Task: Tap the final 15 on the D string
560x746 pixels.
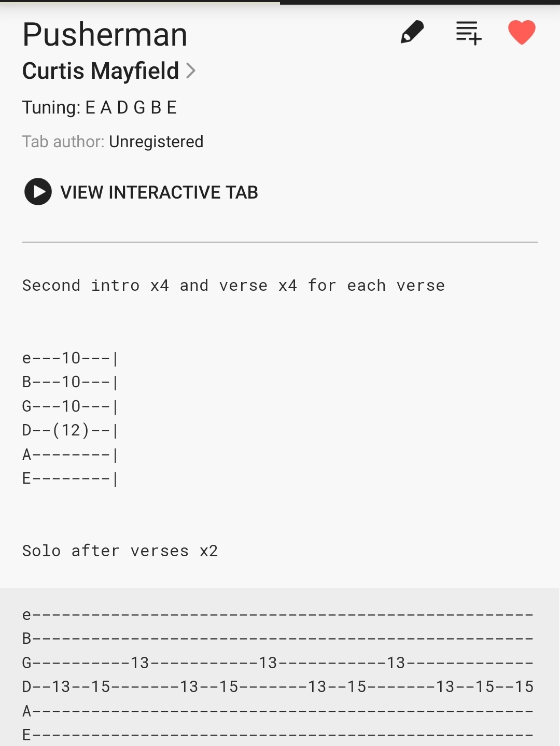Action: pos(524,687)
